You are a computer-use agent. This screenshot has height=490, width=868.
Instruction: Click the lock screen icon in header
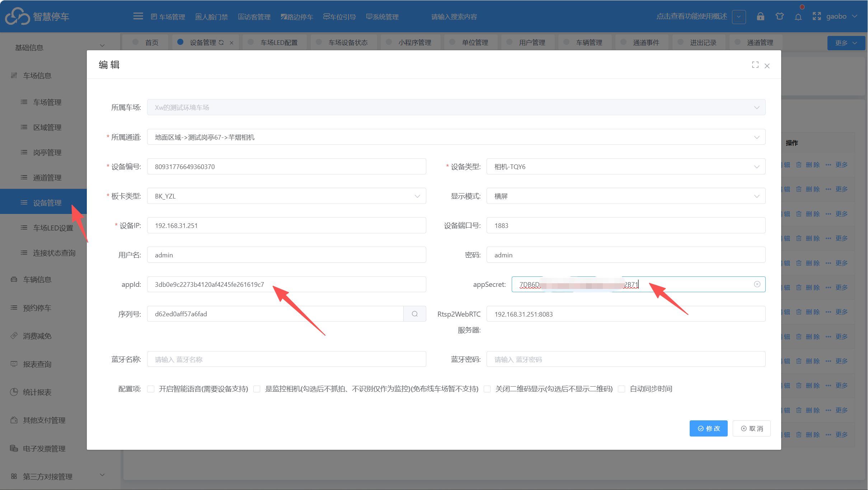[760, 17]
